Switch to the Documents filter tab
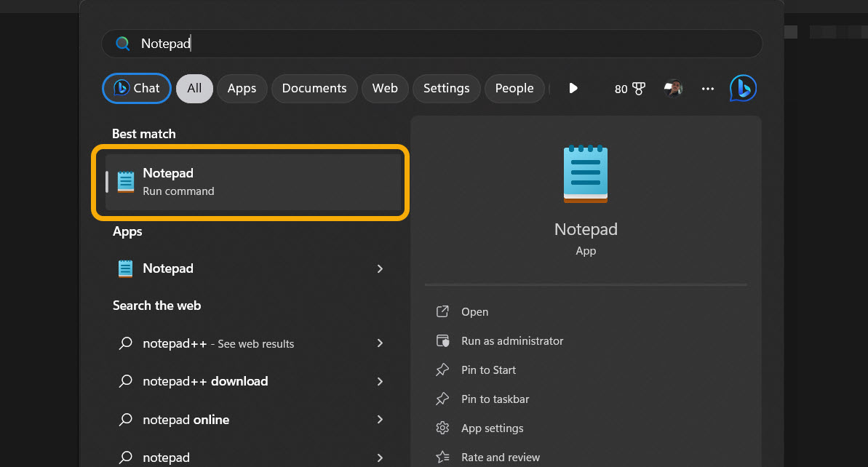Viewport: 868px width, 467px height. [x=314, y=88]
